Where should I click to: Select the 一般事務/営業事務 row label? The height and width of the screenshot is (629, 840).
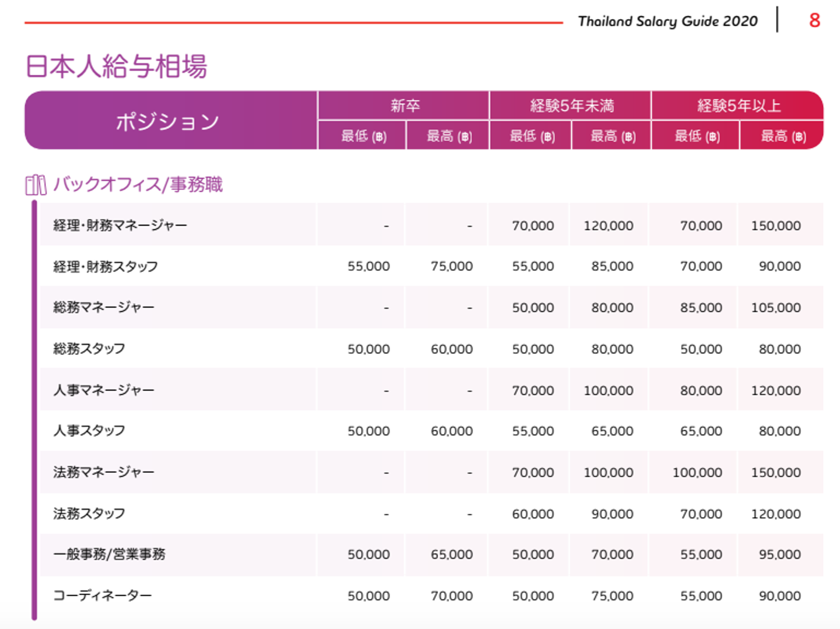[109, 554]
